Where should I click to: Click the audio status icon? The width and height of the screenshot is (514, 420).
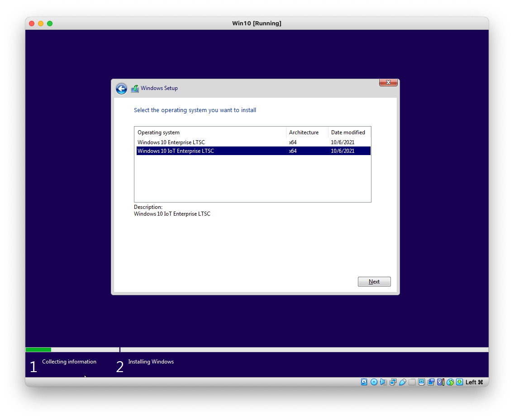click(x=384, y=382)
